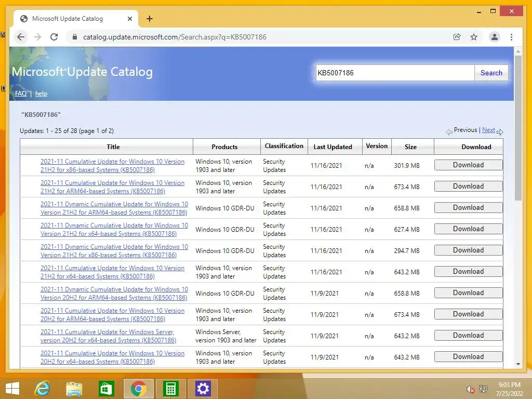Open 21H2 x64 Dynamic Cumulative Update link
Viewport: 532px width, 399px height.
coord(114,230)
